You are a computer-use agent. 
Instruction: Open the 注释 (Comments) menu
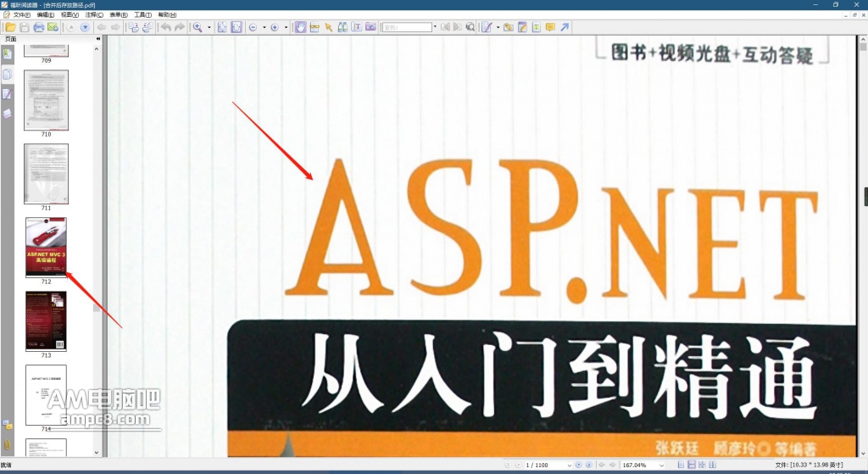pyautogui.click(x=94, y=15)
